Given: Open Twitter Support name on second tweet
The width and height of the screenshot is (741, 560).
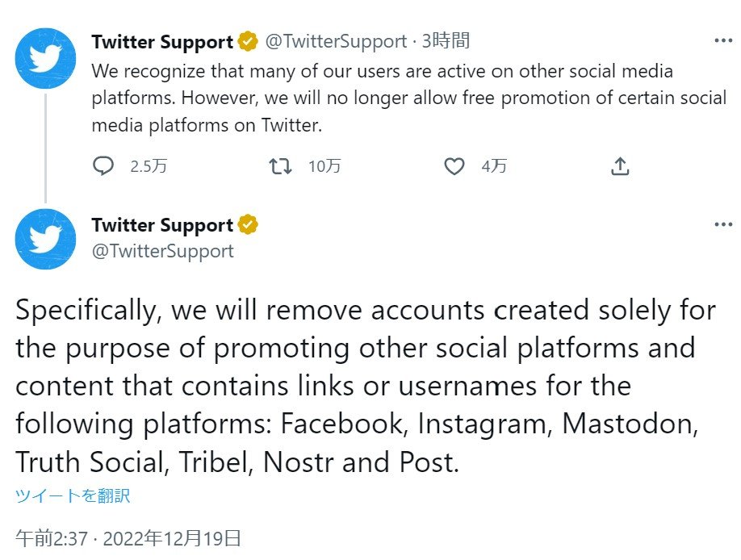Looking at the screenshot, I should coord(162,225).
